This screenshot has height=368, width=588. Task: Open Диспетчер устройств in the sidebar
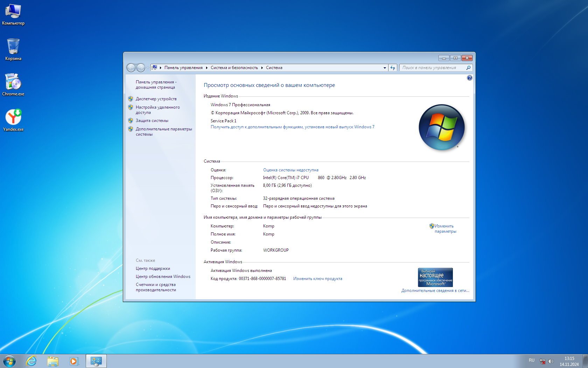156,99
